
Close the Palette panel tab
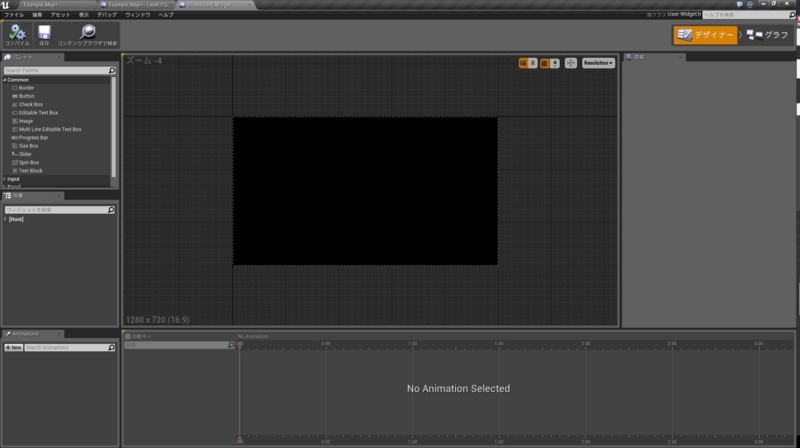pos(59,57)
